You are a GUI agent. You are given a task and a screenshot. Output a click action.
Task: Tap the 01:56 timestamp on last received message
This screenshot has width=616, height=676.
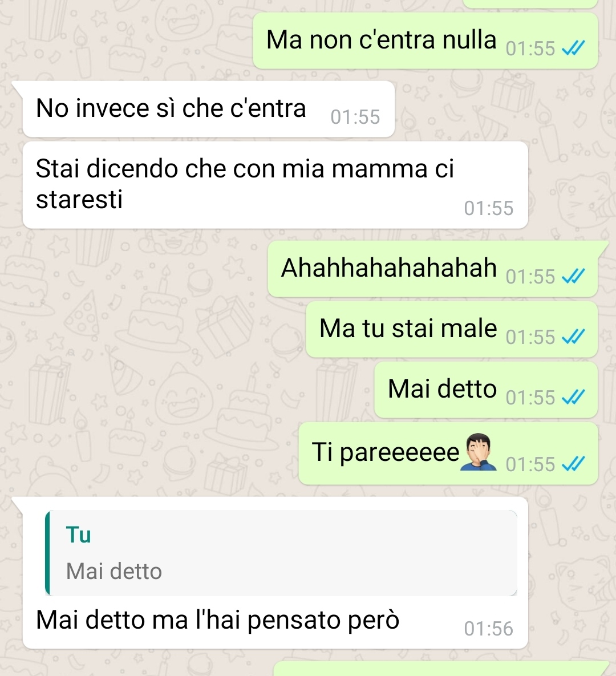[488, 629]
